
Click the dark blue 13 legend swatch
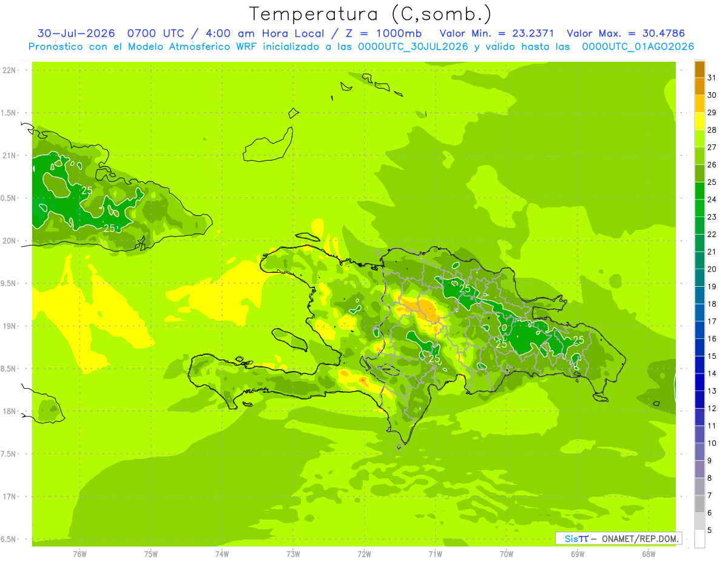(699, 383)
